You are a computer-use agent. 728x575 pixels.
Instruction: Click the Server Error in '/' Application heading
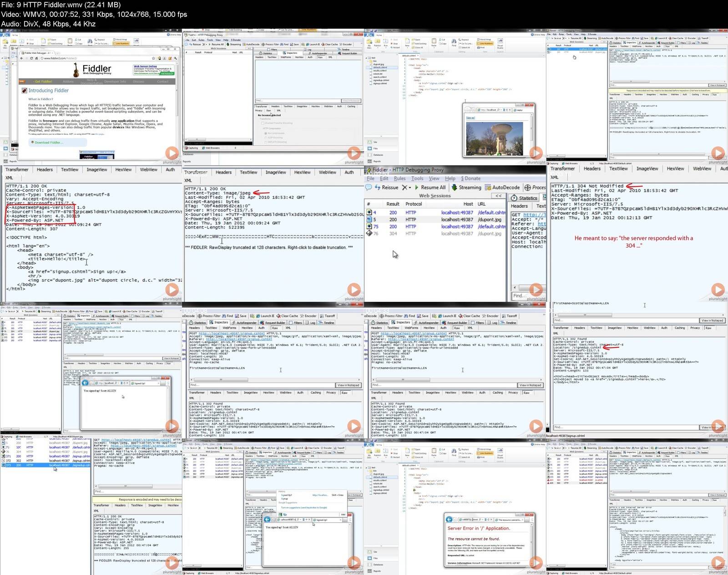[479, 529]
